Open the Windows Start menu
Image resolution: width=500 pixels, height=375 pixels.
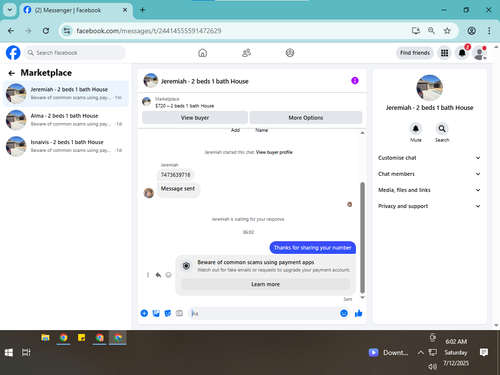point(9,352)
